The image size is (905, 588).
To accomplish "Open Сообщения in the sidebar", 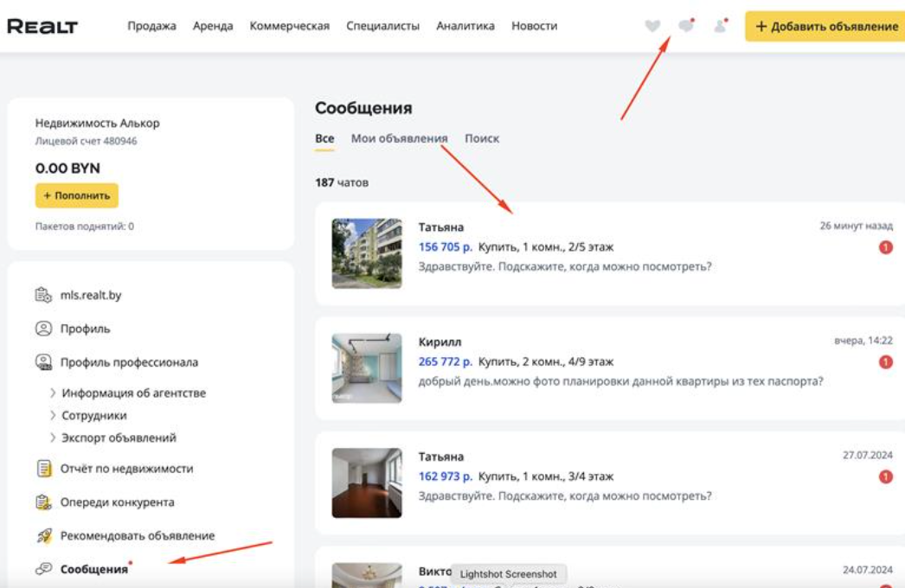I will coord(94,569).
